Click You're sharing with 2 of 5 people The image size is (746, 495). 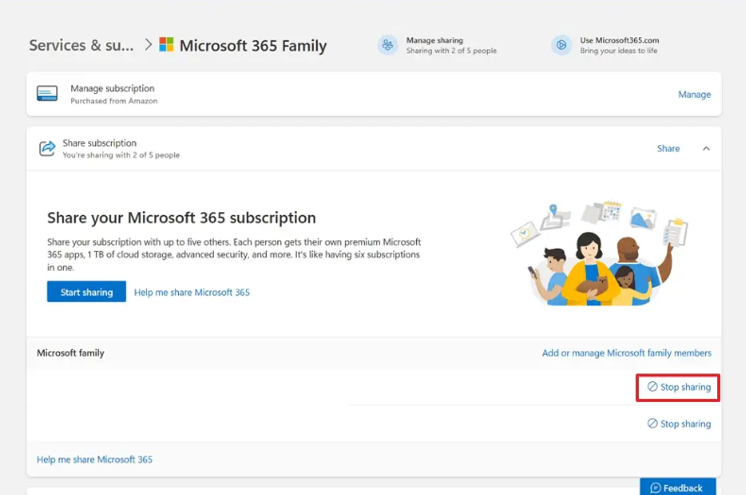point(121,155)
